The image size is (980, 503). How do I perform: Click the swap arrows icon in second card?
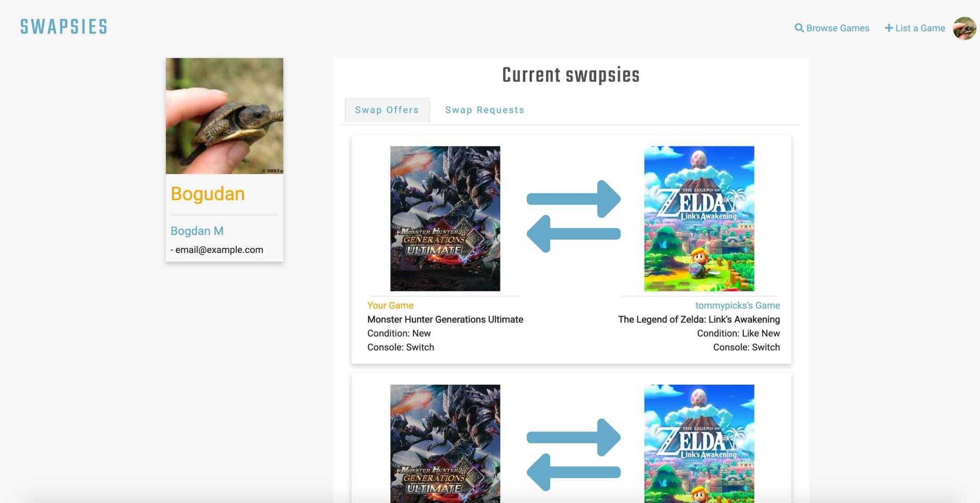[573, 455]
